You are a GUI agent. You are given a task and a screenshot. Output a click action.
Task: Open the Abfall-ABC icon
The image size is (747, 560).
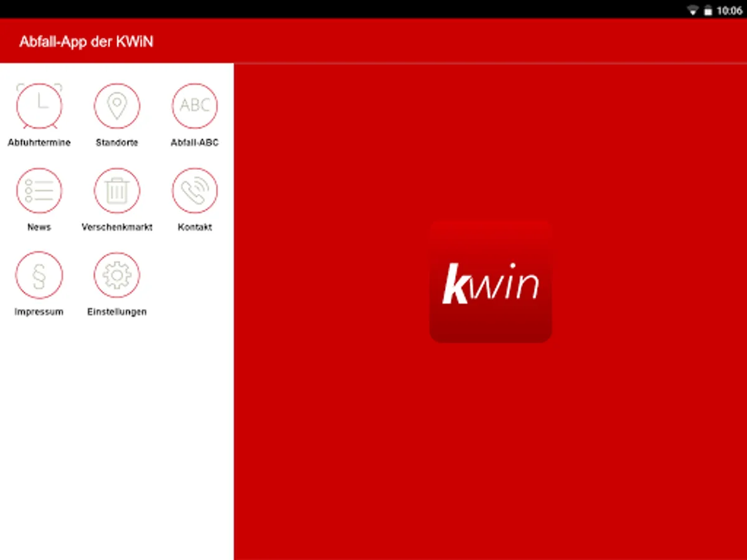pos(195,106)
